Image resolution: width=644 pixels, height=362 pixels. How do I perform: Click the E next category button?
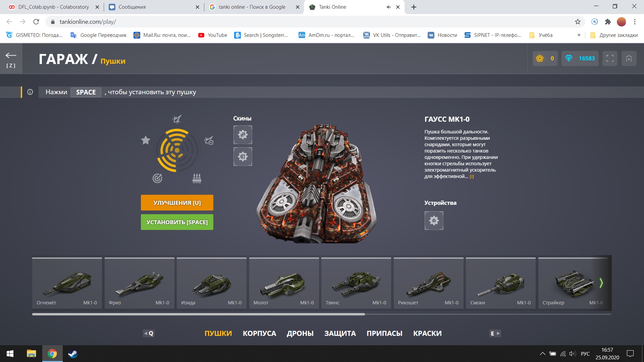[495, 333]
